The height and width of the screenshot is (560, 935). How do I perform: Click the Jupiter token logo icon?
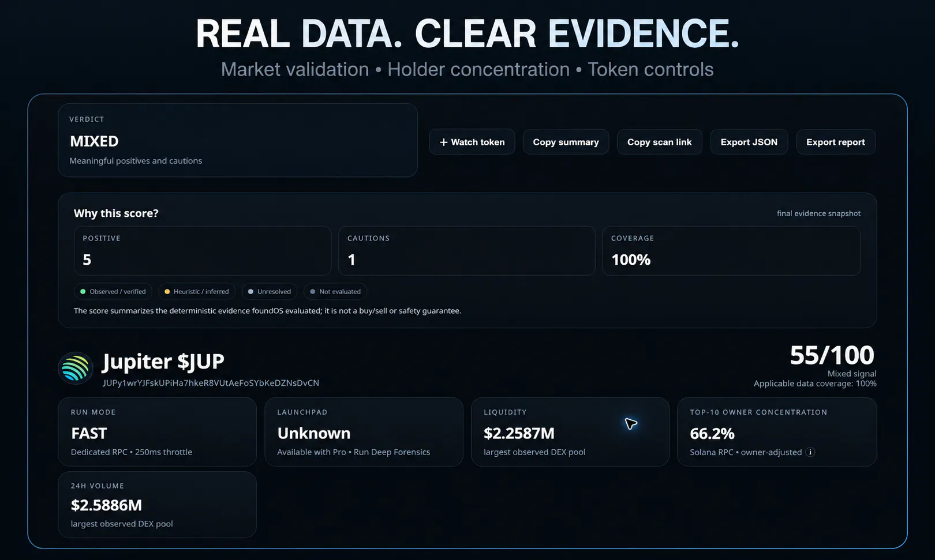(76, 368)
